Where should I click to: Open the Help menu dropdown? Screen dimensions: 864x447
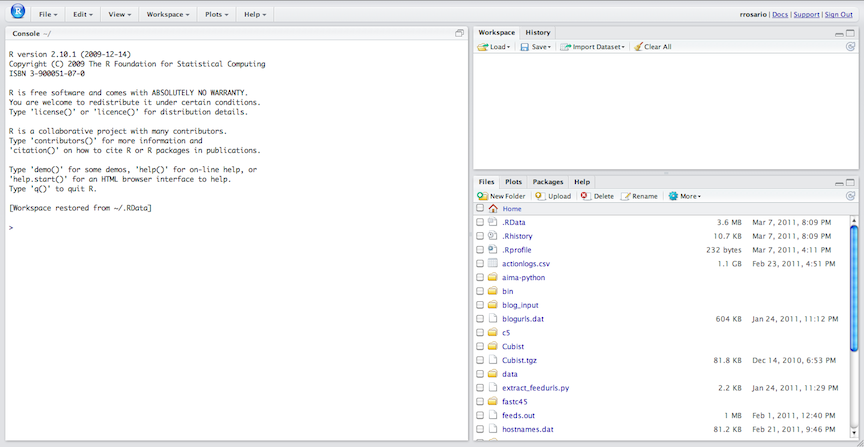tap(255, 14)
